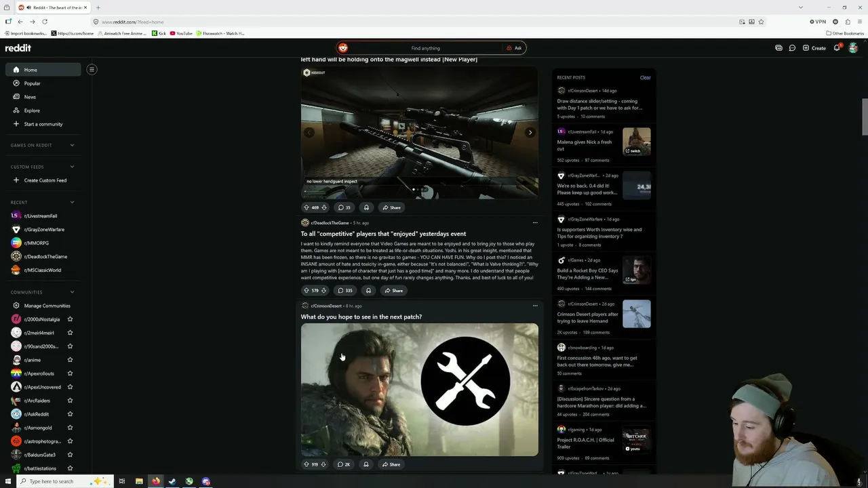Viewport: 868px width, 488px height.
Task: Give an award to the CrimsonDesert post
Action: tap(366, 464)
